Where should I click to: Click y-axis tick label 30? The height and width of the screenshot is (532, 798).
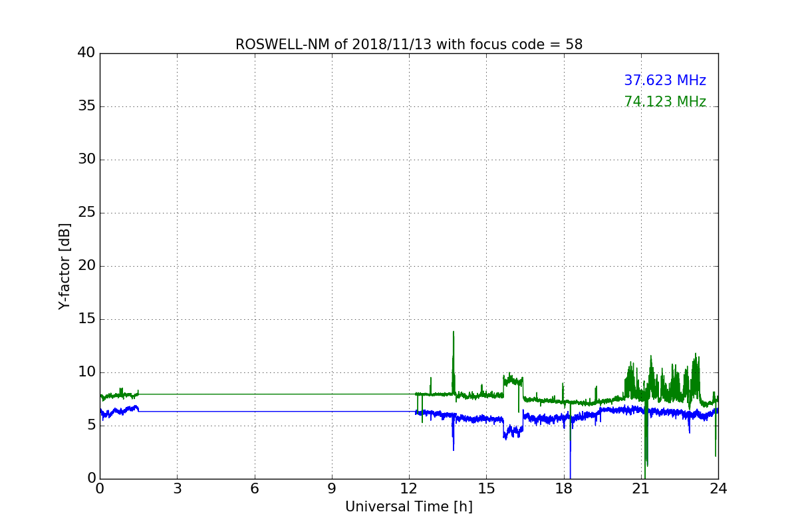click(86, 160)
